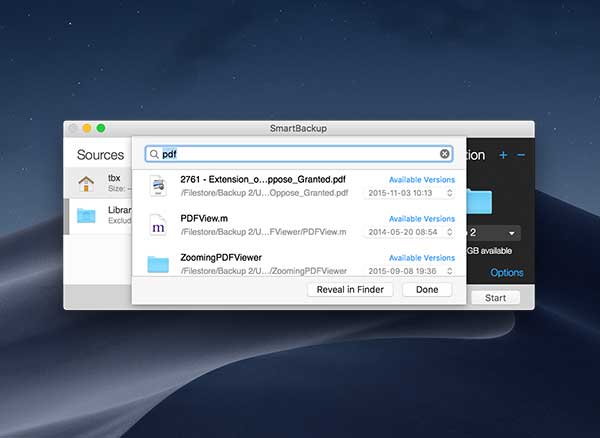Add a destination with plus icon
The height and width of the screenshot is (438, 600).
click(x=503, y=155)
